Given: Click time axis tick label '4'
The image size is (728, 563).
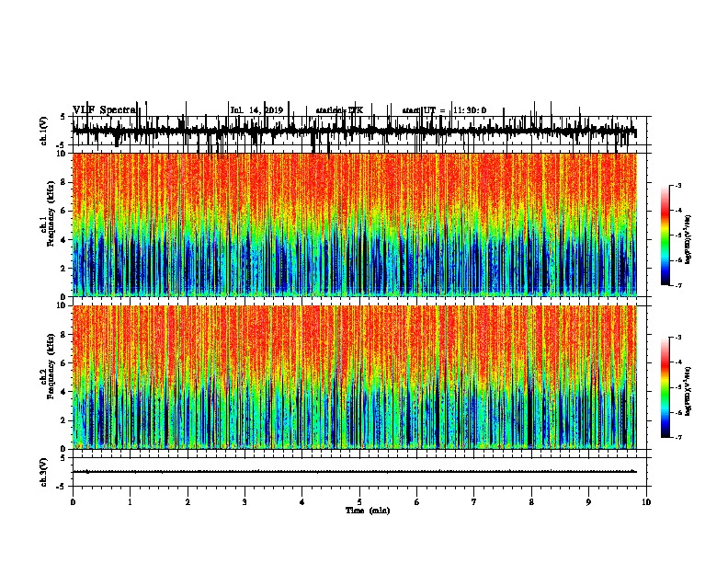Looking at the screenshot, I should tap(302, 502).
